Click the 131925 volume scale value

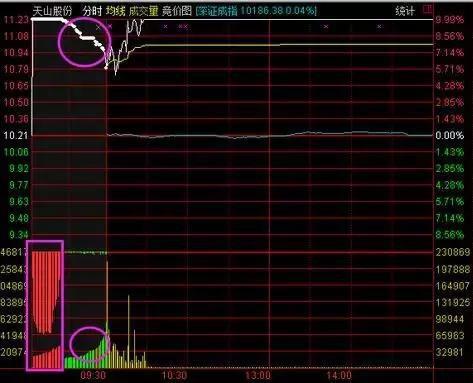453,302
